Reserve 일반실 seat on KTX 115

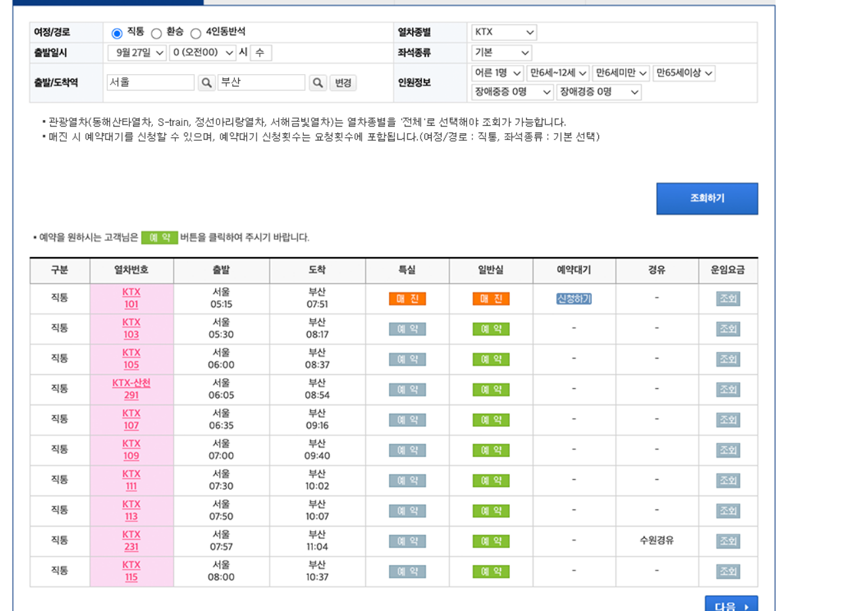tap(491, 572)
